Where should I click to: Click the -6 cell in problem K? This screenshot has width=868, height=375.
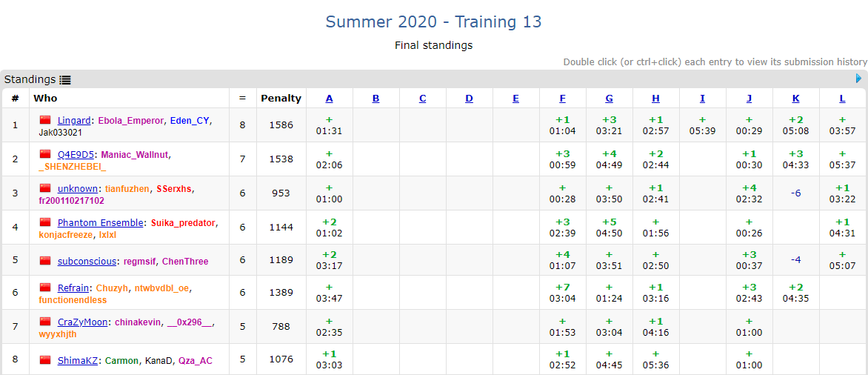tap(795, 193)
